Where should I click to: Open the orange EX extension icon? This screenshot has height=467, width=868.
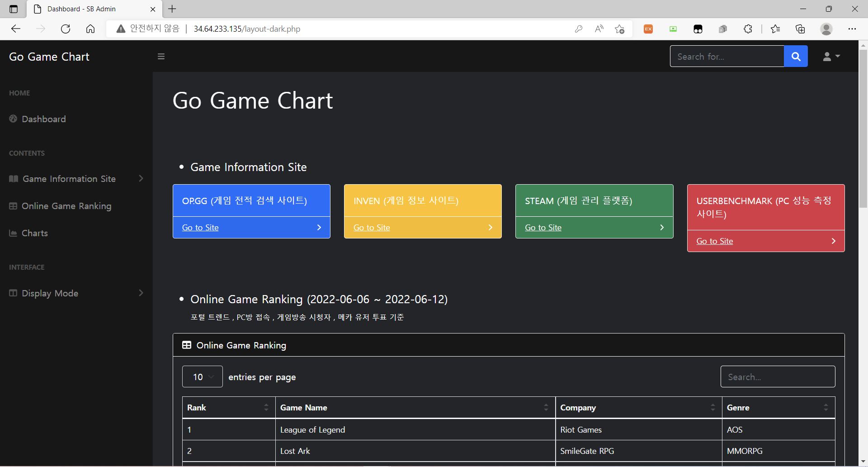[648, 29]
